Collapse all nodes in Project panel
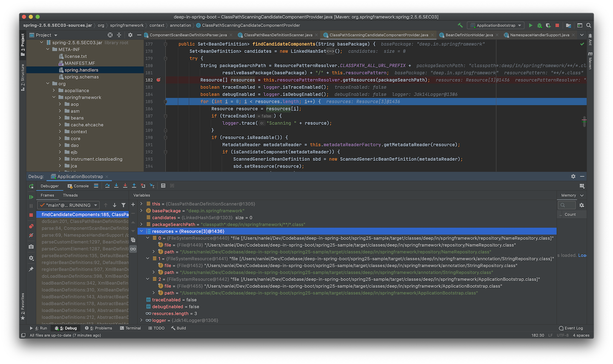 tap(119, 35)
